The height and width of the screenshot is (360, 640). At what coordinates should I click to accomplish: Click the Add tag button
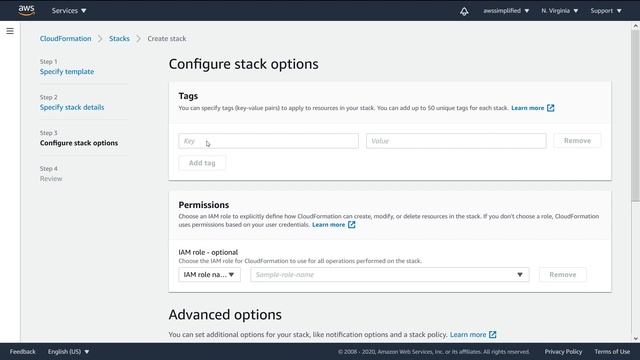pyautogui.click(x=202, y=163)
